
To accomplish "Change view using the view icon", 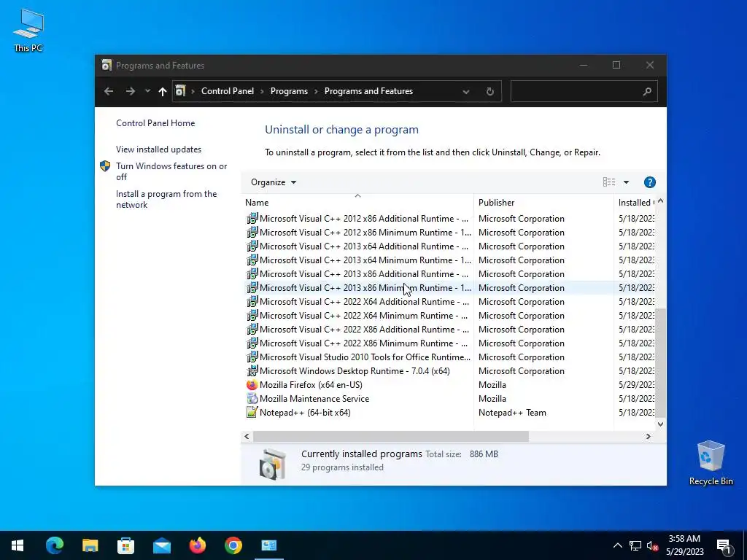I will click(x=609, y=182).
